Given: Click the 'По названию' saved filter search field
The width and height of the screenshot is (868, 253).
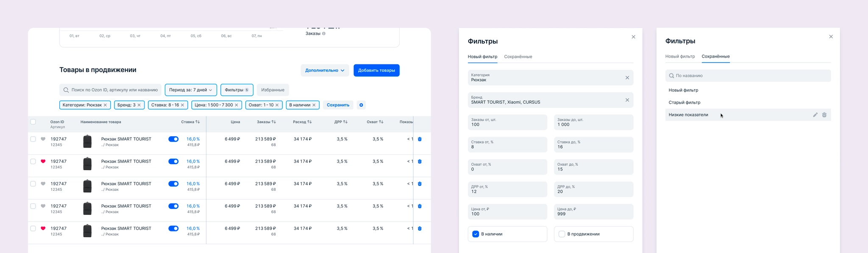Looking at the screenshot, I should click(748, 76).
